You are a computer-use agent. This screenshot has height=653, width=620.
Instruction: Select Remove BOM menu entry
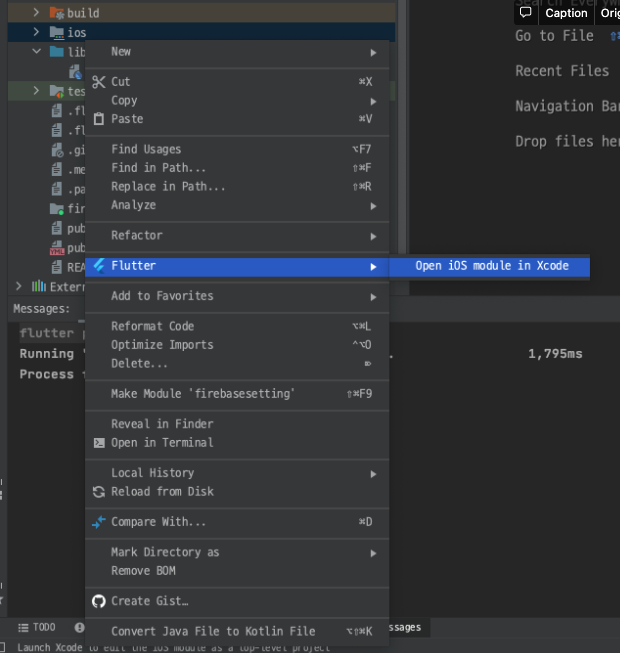pyautogui.click(x=237, y=571)
